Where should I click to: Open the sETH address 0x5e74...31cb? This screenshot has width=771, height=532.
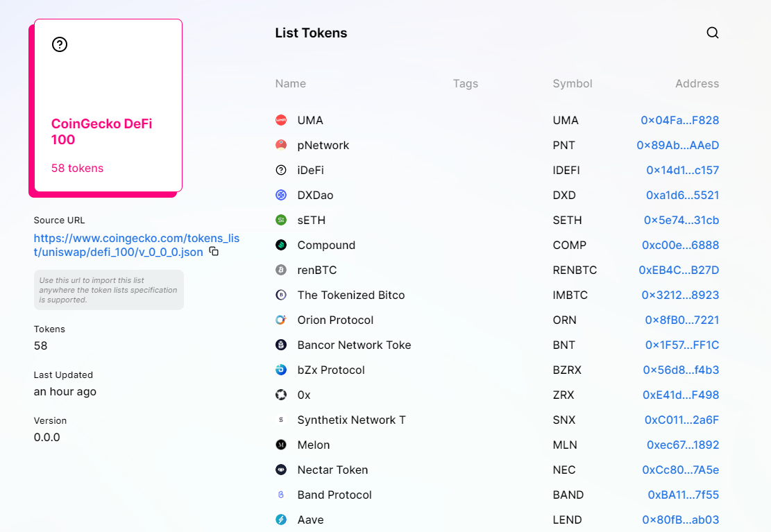coord(681,220)
